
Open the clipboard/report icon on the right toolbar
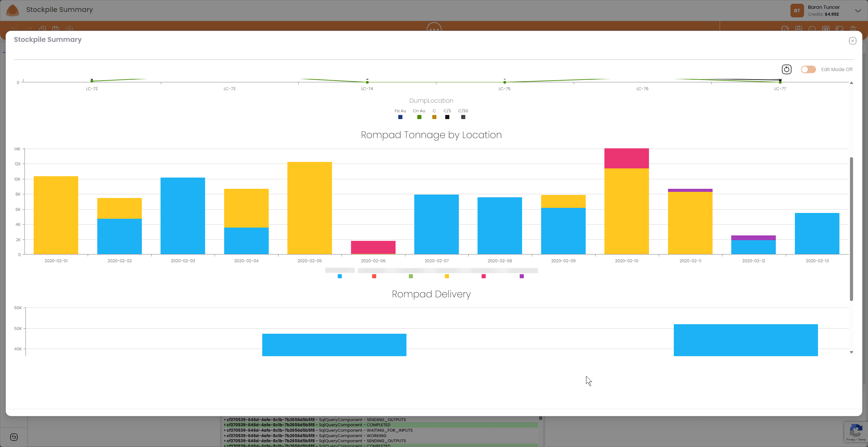(785, 29)
